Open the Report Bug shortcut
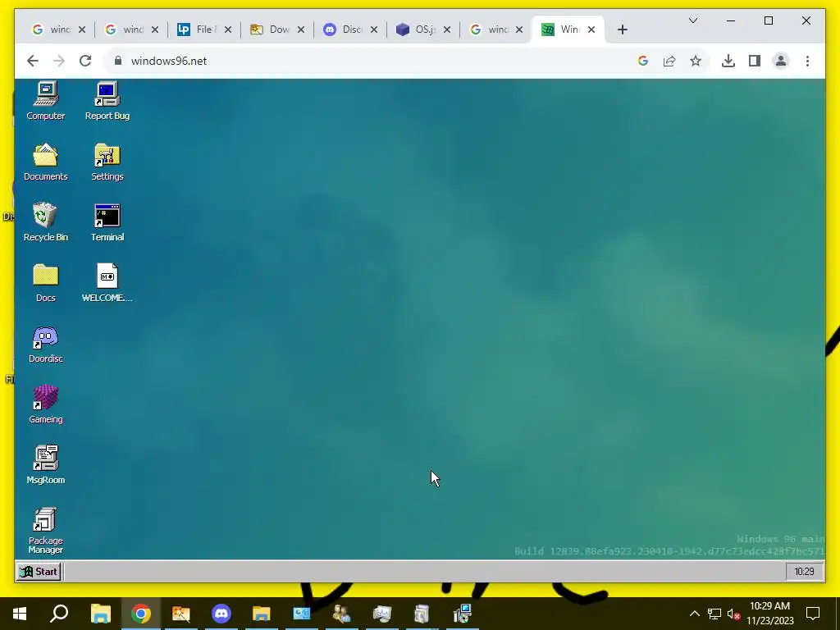The height and width of the screenshot is (630, 840). coord(107,101)
